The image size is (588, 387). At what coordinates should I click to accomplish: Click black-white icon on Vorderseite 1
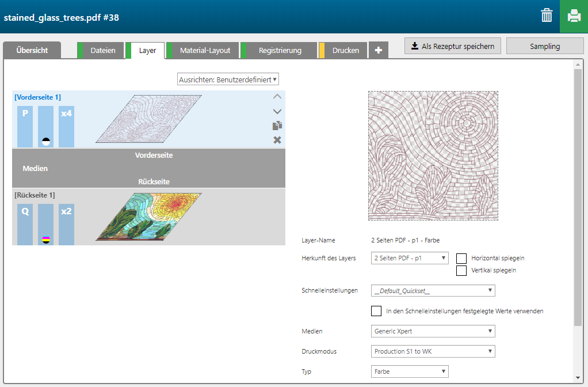point(46,141)
